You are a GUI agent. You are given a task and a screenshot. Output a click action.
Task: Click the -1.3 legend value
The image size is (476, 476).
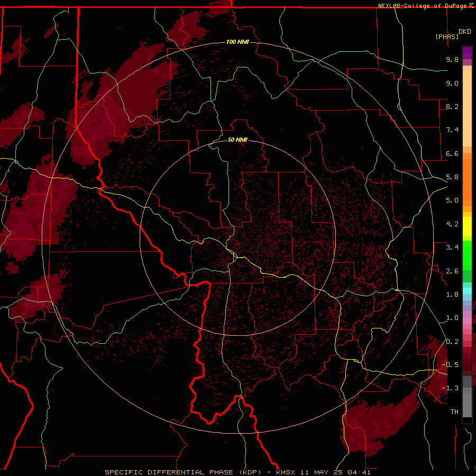450,388
